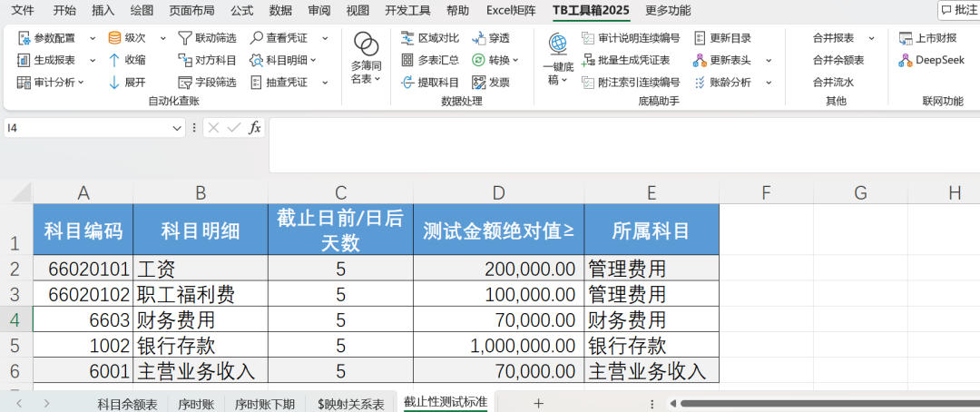This screenshot has width=980, height=412.
Task: Click 科目明细 gear icon
Action: click(x=256, y=60)
